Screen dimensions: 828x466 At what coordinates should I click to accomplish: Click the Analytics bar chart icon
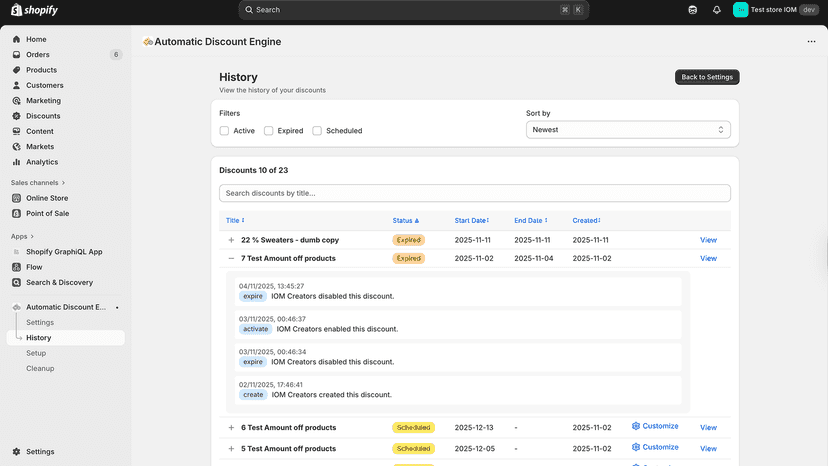coord(16,162)
